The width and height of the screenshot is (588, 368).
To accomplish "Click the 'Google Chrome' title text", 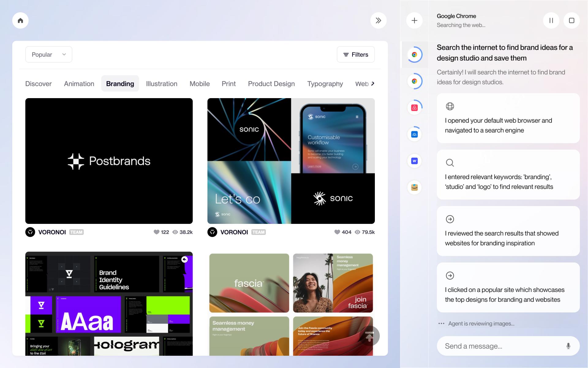I will [456, 16].
